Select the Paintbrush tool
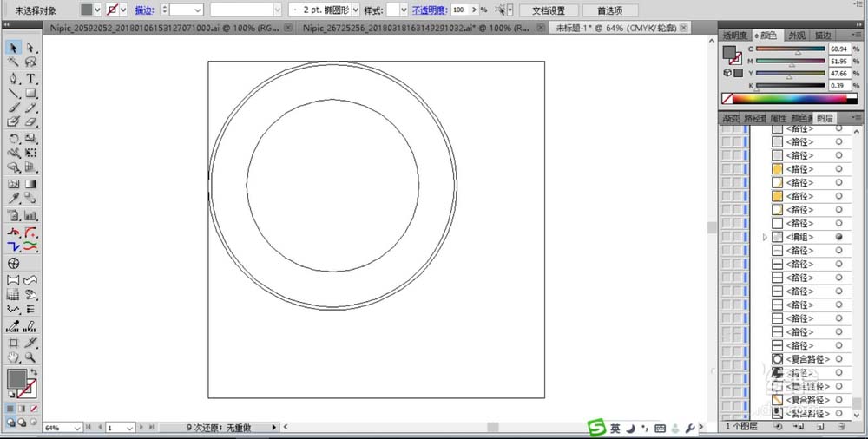Image resolution: width=868 pixels, height=439 pixels. point(14,108)
